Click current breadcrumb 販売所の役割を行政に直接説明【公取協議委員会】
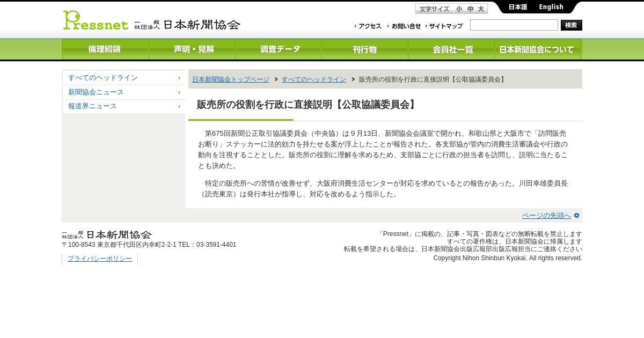The width and height of the screenshot is (644, 338). pyautogui.click(x=433, y=79)
